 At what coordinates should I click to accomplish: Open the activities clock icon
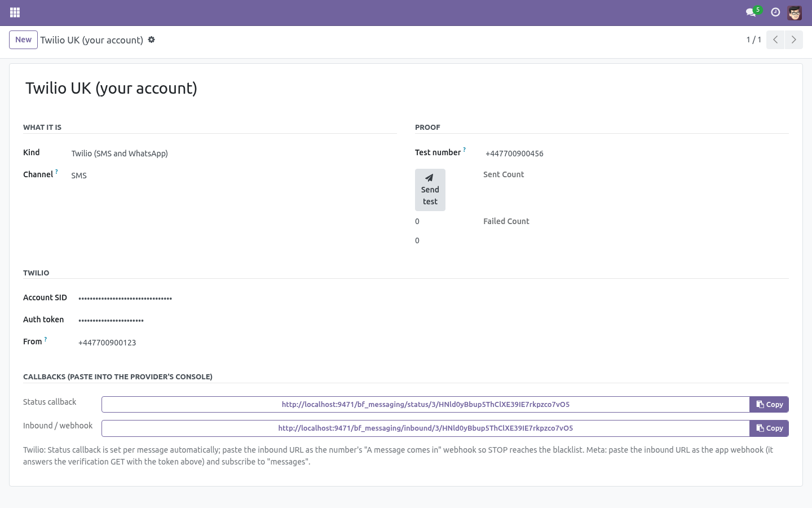pos(775,12)
